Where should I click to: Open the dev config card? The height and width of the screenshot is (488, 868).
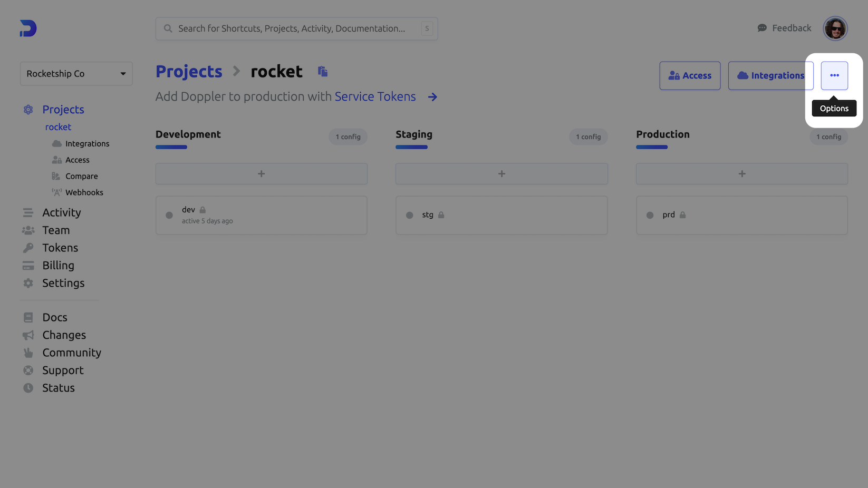click(261, 215)
